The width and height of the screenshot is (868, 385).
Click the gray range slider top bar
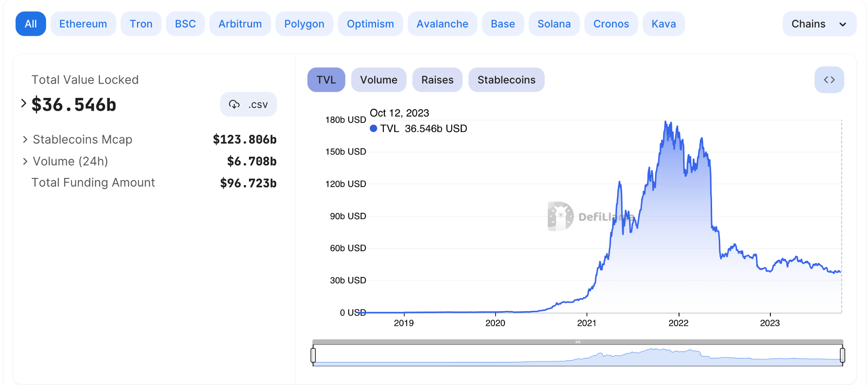pyautogui.click(x=578, y=342)
